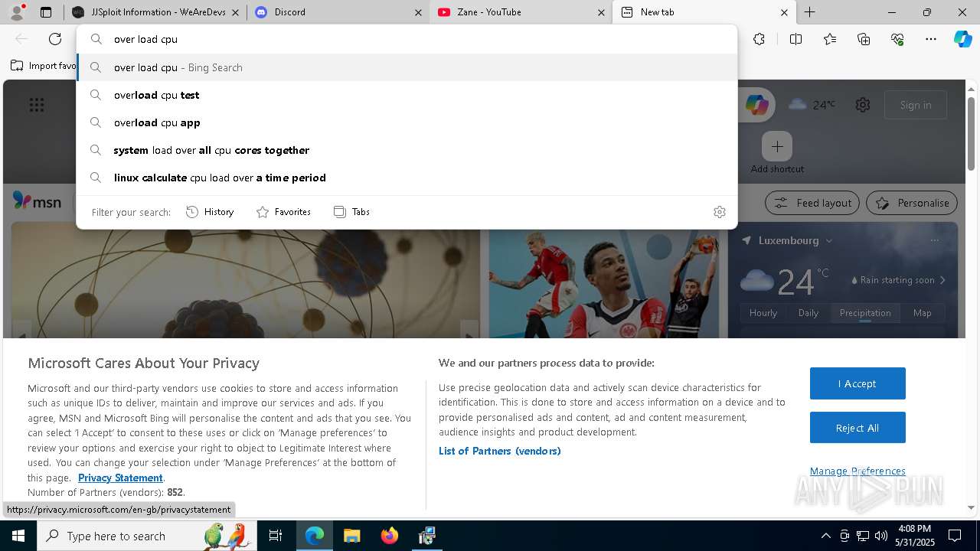Click the MSN logo
This screenshot has height=551, width=980.
[x=37, y=201]
